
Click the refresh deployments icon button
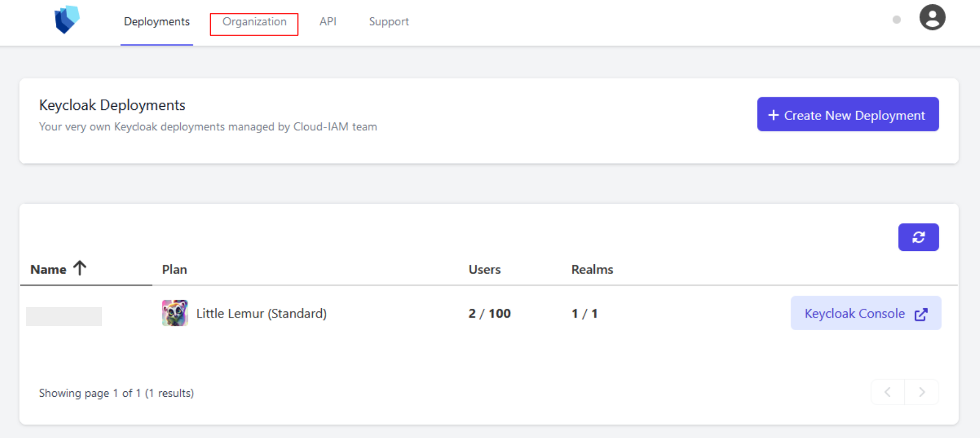tap(918, 237)
